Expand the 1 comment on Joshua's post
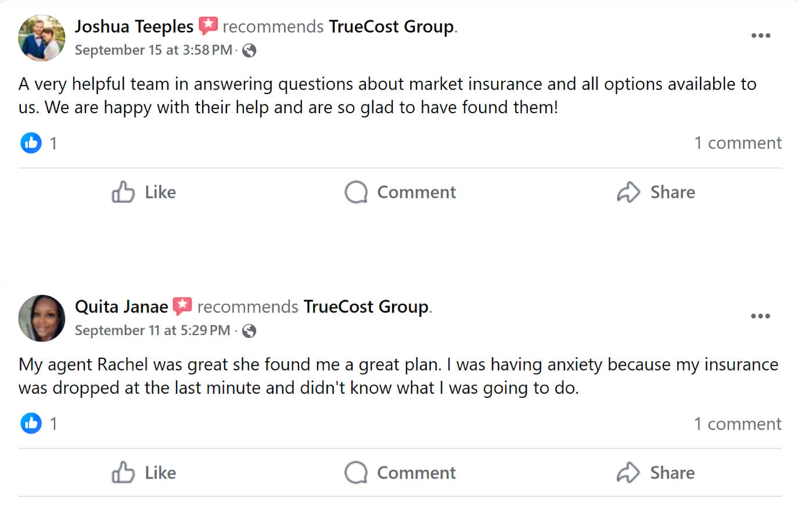 738,143
